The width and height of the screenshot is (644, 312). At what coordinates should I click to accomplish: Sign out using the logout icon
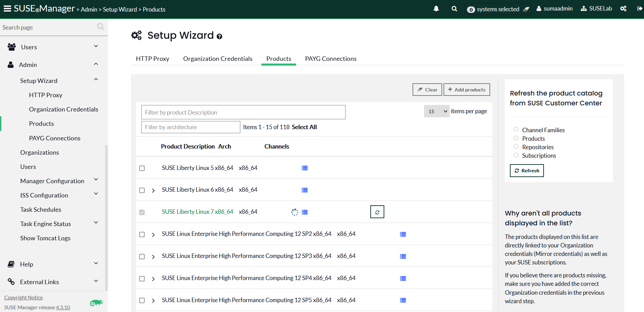(x=640, y=9)
